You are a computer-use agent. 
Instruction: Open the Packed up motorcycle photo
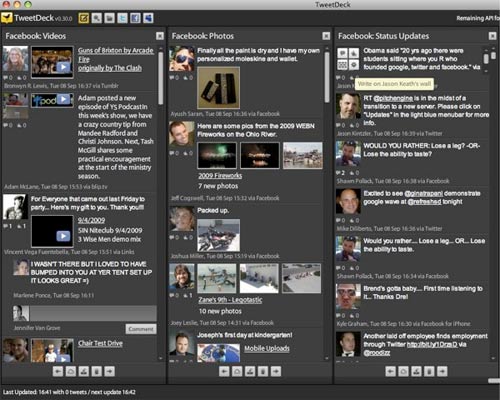218,235
